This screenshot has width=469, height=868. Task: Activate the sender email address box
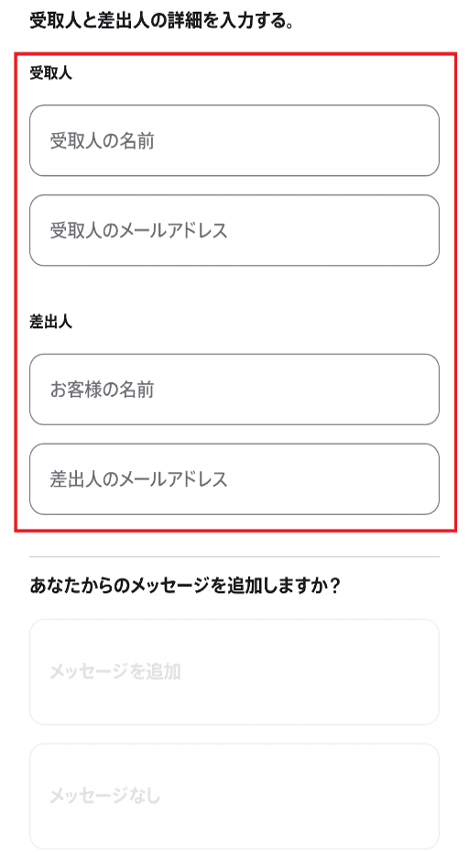click(234, 478)
